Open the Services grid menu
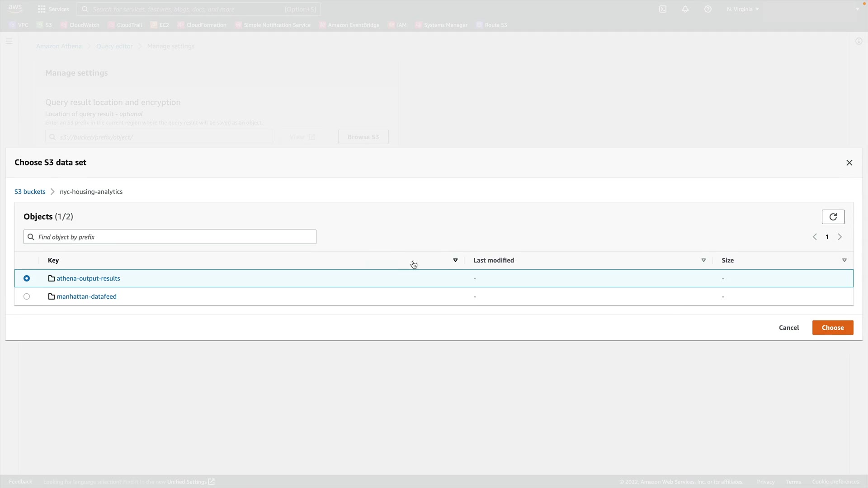Screen dimensions: 868x488 (x=53, y=9)
